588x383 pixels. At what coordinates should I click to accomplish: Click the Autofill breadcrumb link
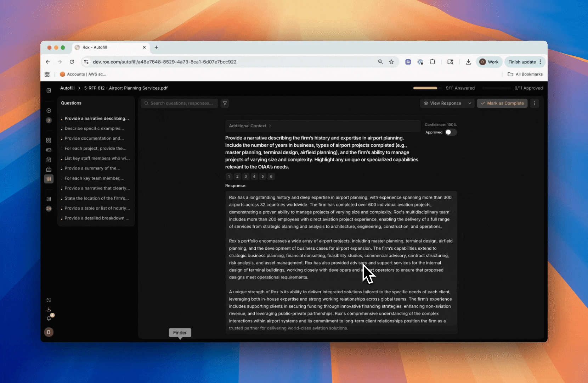(x=67, y=88)
